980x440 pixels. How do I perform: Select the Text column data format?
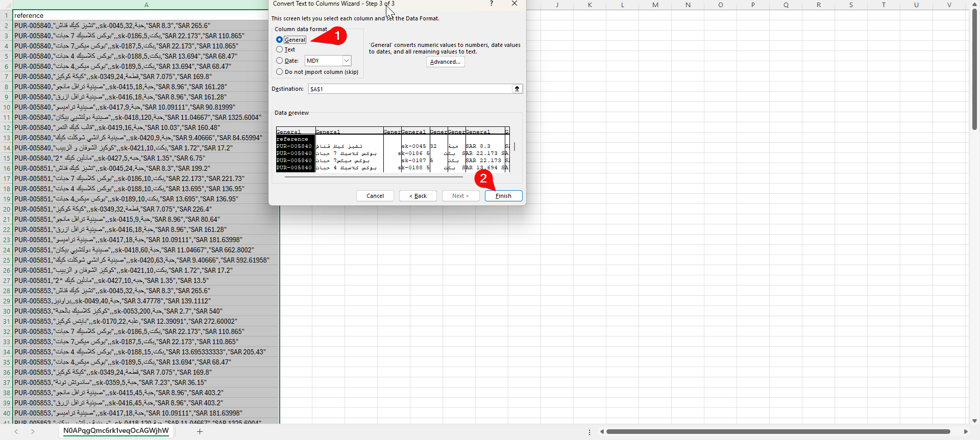pyautogui.click(x=280, y=49)
